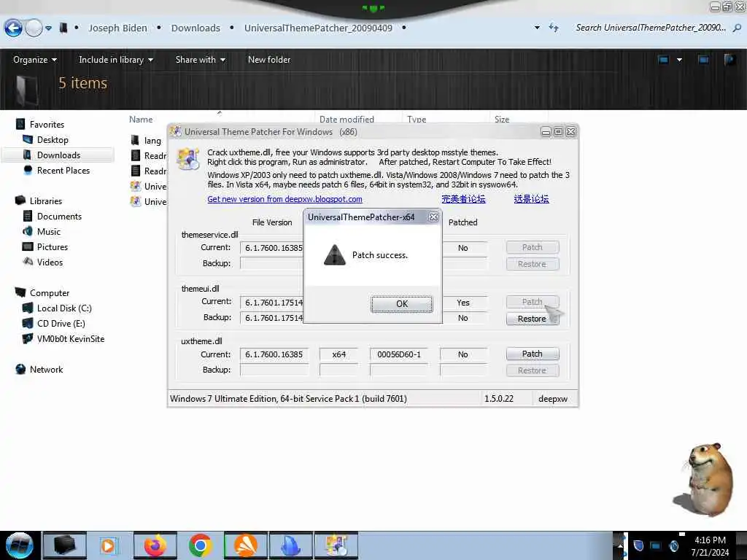747x560 pixels.
Task: Restore themeui.dll from backup
Action: pyautogui.click(x=532, y=319)
